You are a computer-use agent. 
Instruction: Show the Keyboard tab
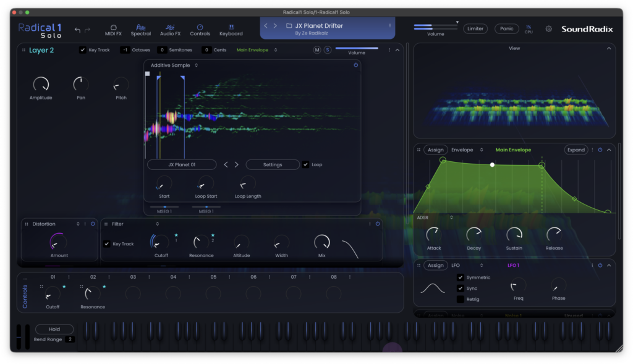point(231,30)
